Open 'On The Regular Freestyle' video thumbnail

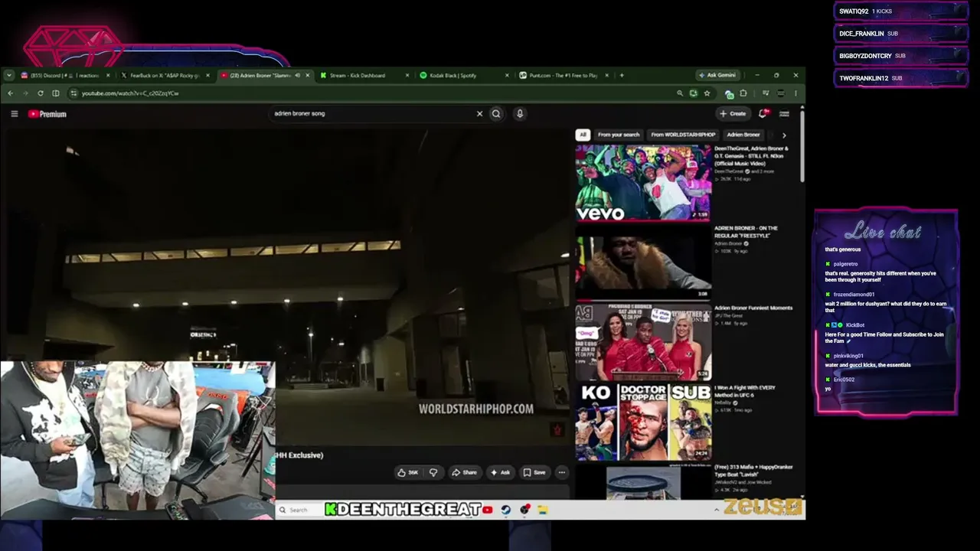coord(643,262)
